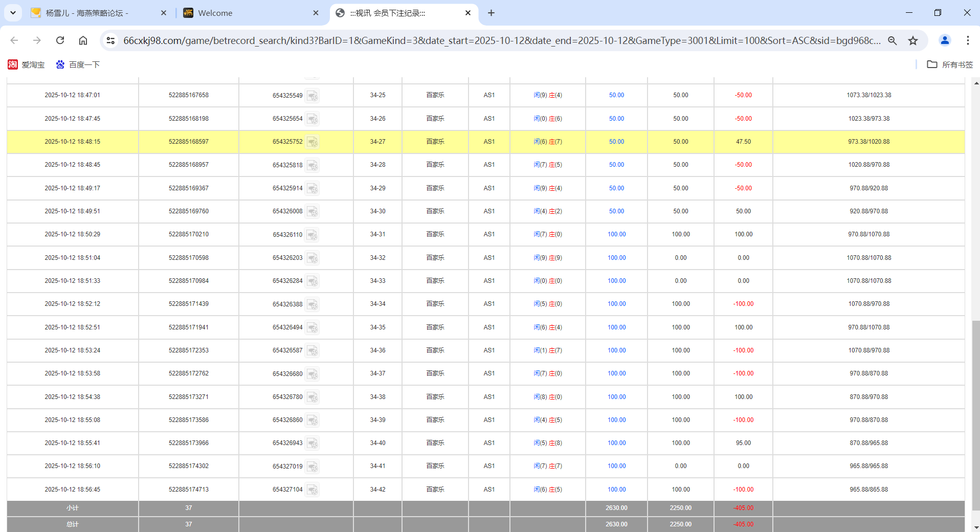Open video replay for round 34-40
This screenshot has width=980, height=532.
(x=313, y=444)
